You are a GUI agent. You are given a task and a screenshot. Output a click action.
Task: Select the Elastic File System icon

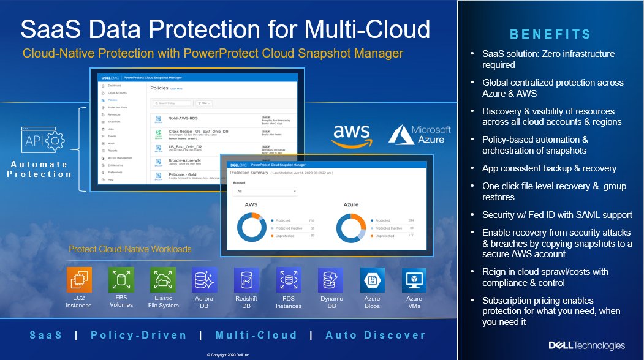[163, 280]
